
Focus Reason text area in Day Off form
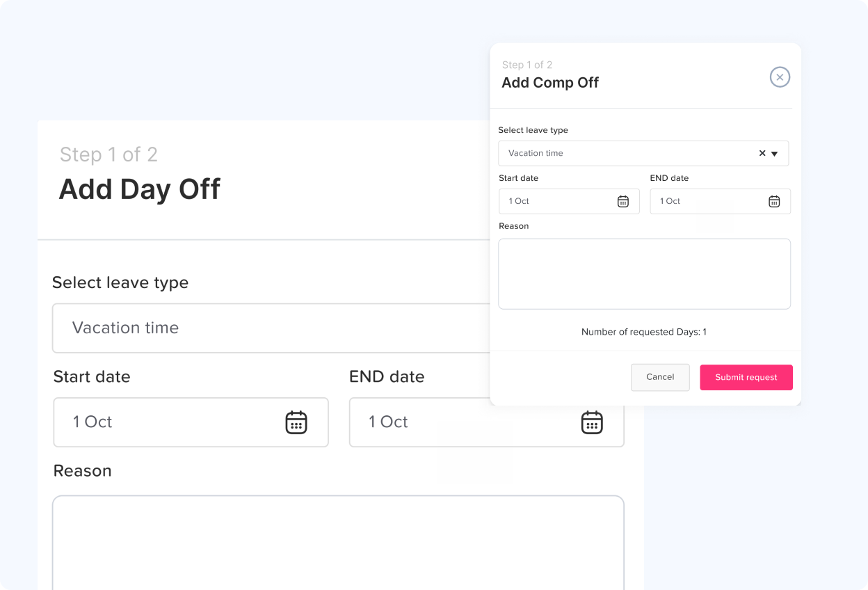[338, 543]
